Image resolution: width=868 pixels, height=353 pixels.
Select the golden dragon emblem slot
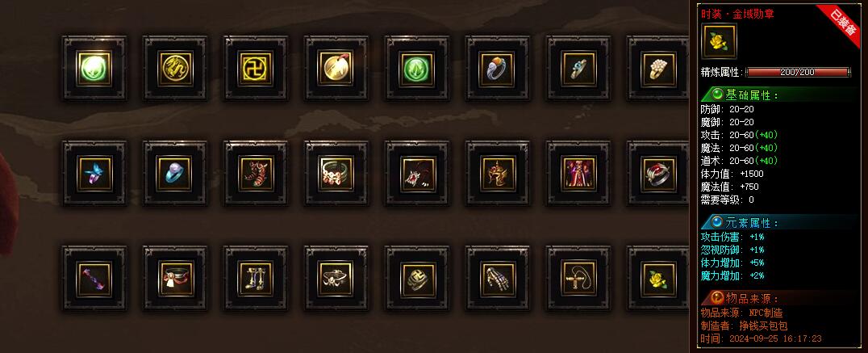175,69
